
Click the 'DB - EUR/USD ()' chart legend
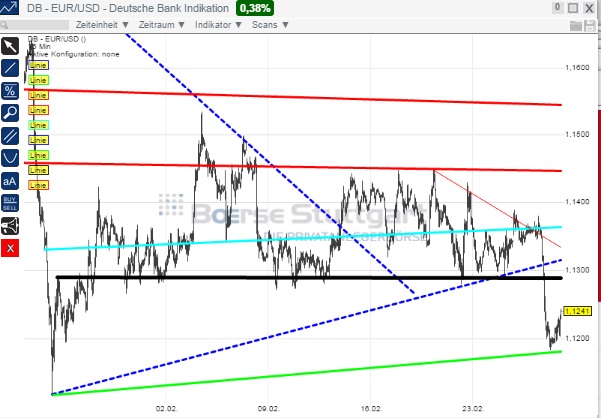tap(57, 39)
